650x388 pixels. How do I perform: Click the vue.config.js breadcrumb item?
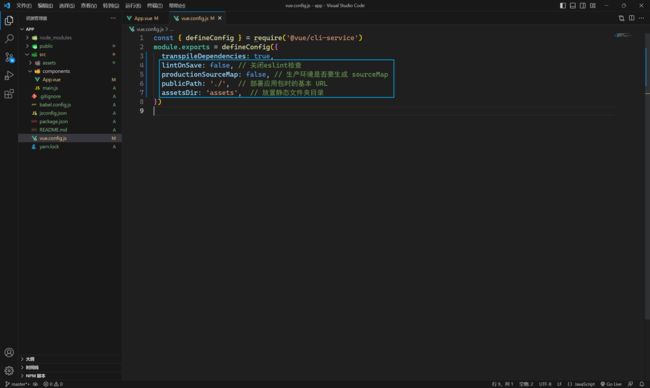(150, 29)
